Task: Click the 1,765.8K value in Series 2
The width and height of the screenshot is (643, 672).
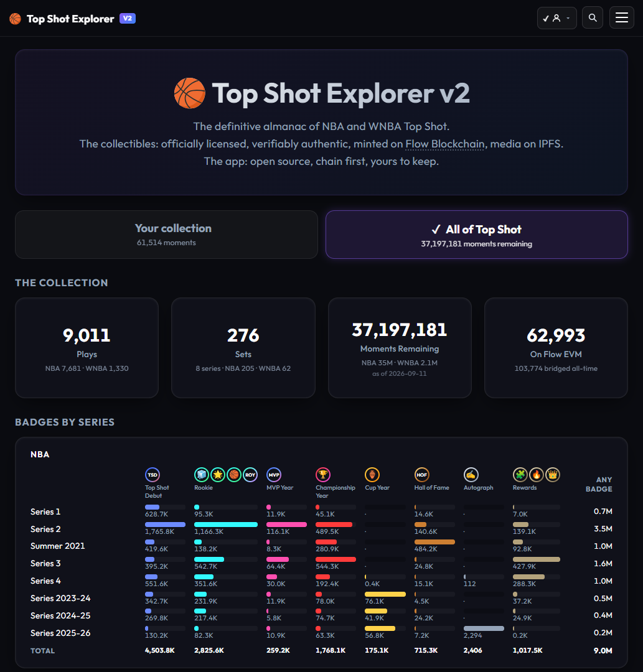Action: [159, 532]
